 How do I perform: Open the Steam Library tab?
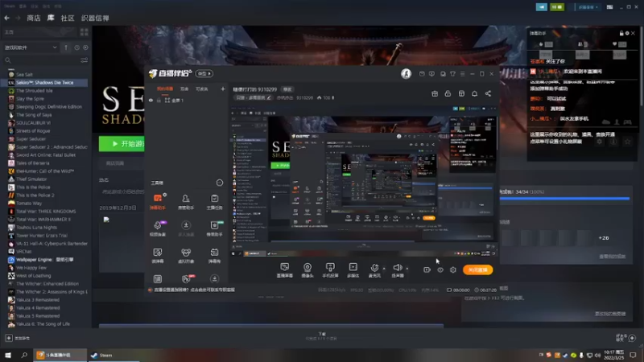(51, 18)
